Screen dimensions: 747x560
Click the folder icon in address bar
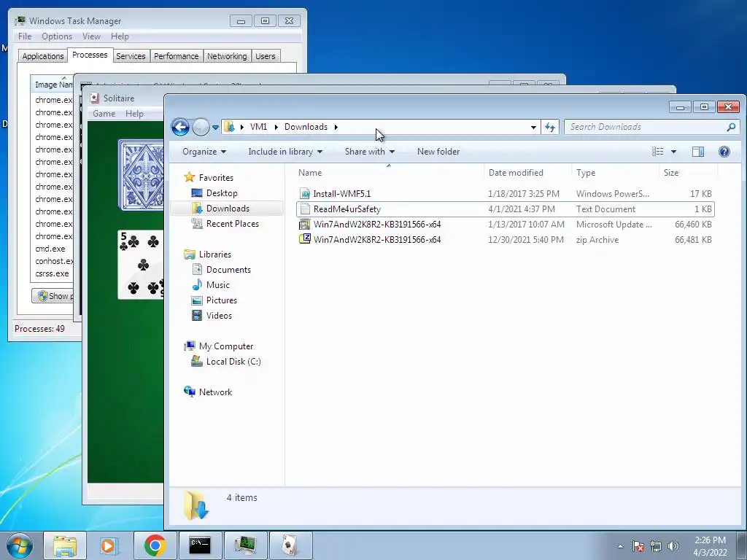tap(230, 127)
